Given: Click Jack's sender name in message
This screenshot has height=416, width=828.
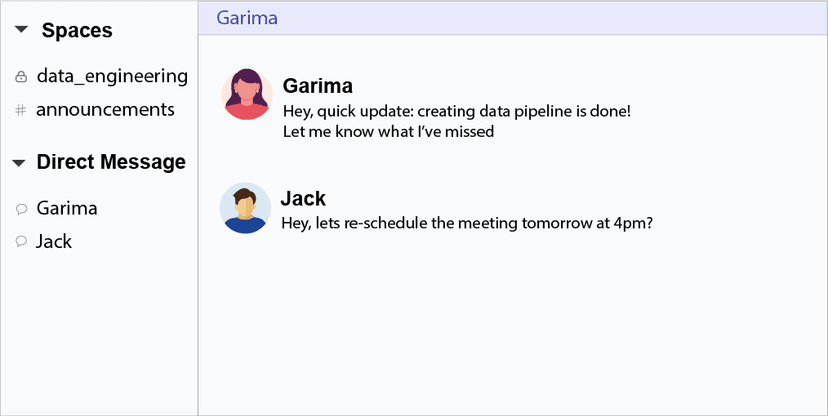Looking at the screenshot, I should (303, 199).
